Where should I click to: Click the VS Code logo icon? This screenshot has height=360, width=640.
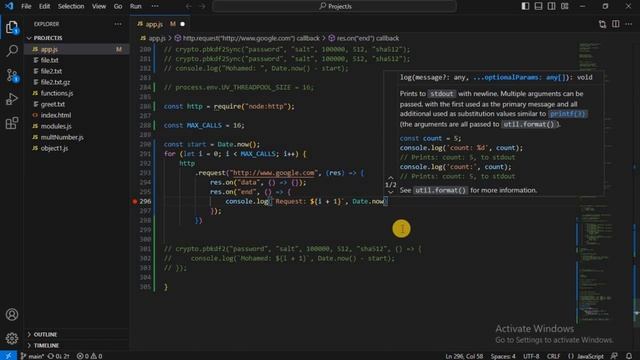coord(9,6)
